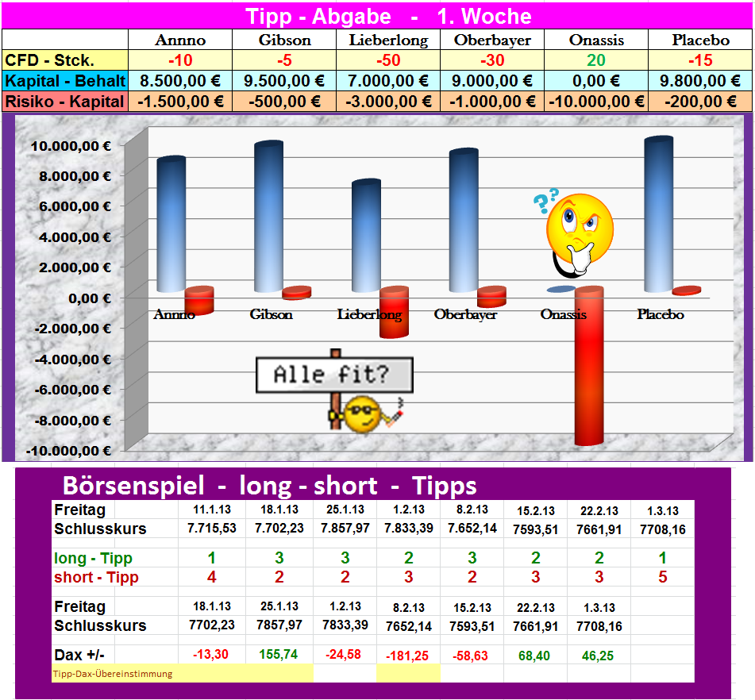The width and height of the screenshot is (755, 700).
Task: Click the 'Kapital - Behalt' row label
Action: point(65,81)
